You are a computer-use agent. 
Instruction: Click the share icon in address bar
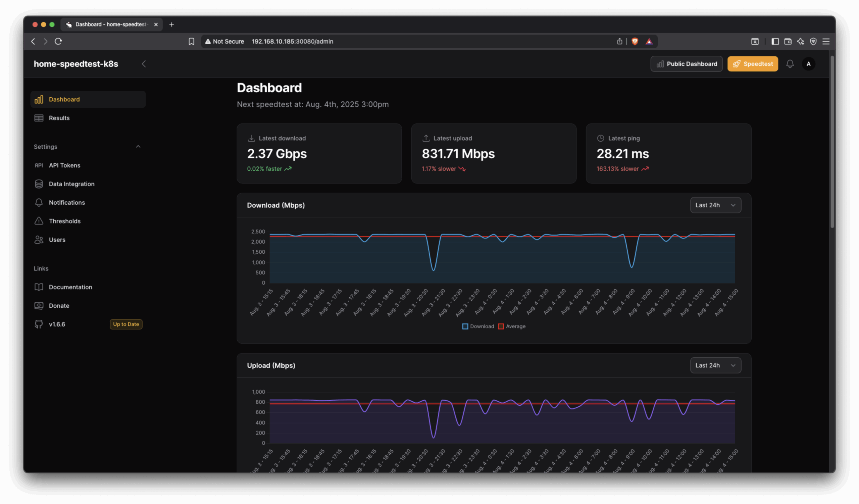pos(619,42)
